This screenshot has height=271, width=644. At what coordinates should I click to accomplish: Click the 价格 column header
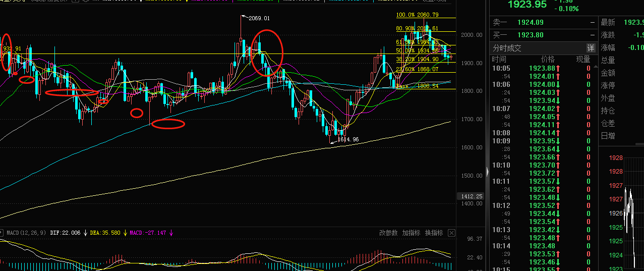click(x=548, y=60)
